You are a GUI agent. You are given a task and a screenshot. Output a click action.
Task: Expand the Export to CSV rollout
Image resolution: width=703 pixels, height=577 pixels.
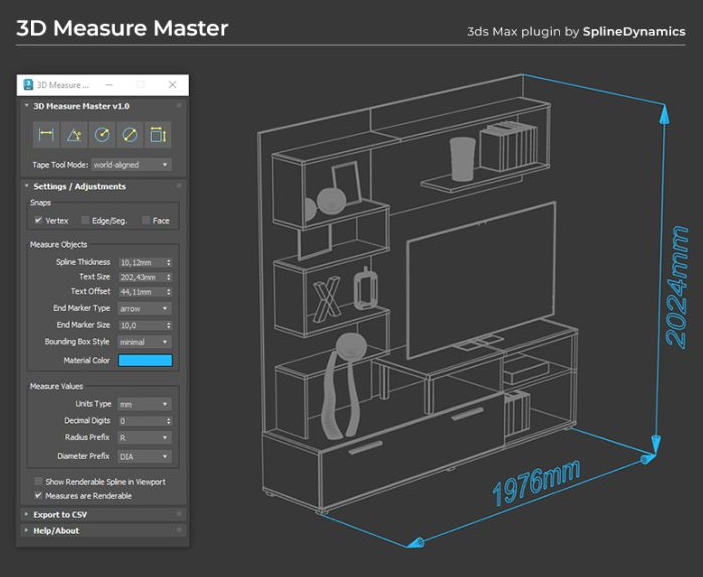(60, 515)
